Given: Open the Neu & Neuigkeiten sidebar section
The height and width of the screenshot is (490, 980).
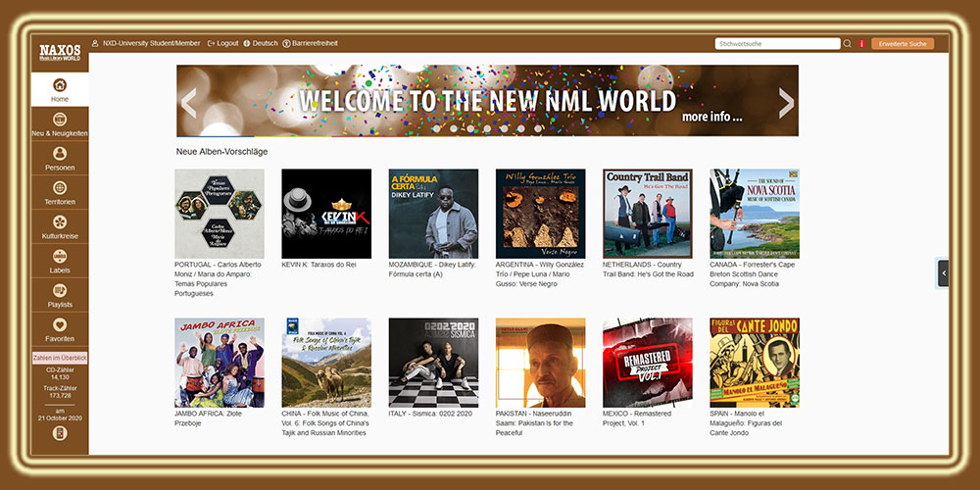Looking at the screenshot, I should pos(60,124).
